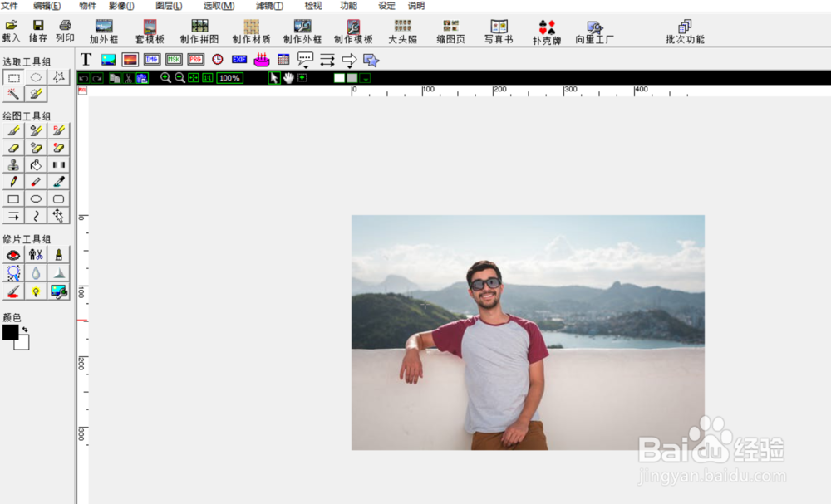Viewport: 831px width, 504px height.
Task: Select the eyedropper color picker tool
Action: [x=58, y=182]
